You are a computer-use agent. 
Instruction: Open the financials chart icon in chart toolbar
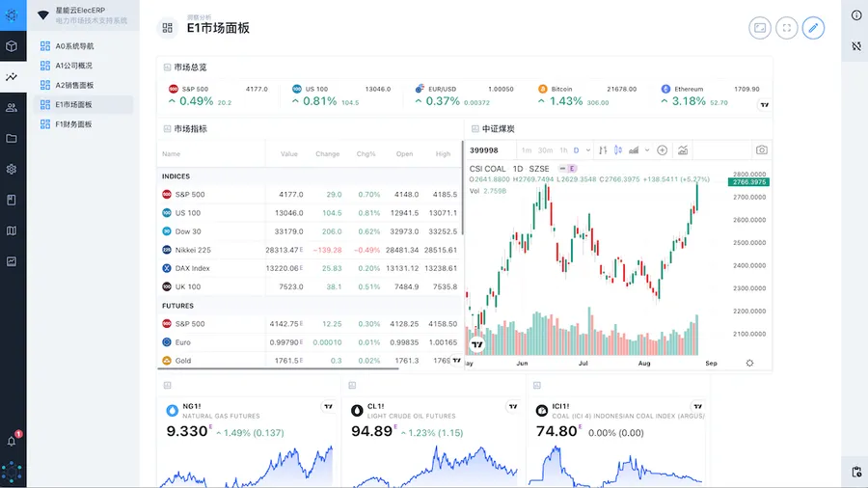(683, 149)
